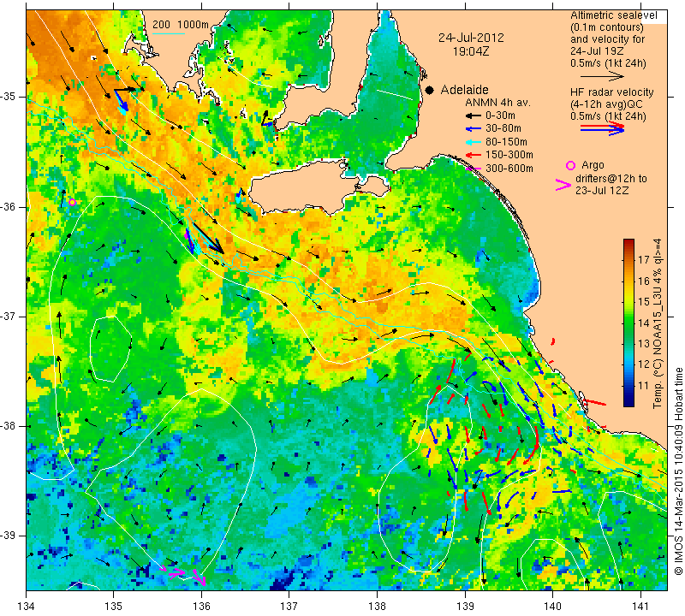Click the '23-Jul 12Z' legend text

pyautogui.click(x=602, y=191)
